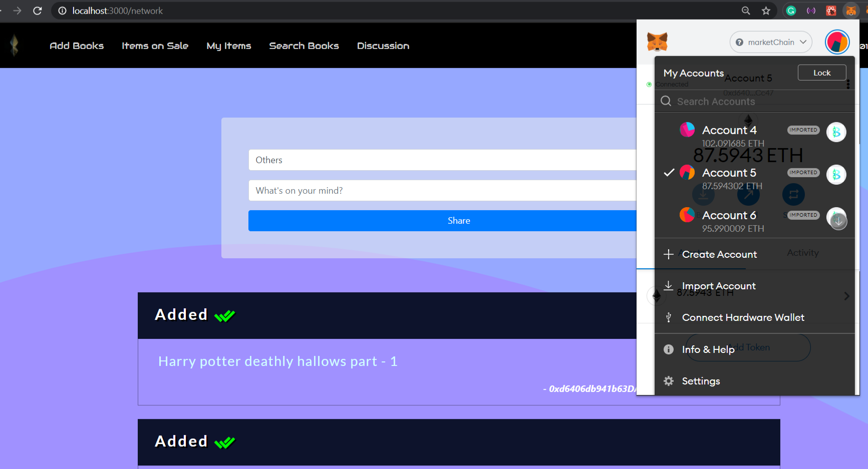Screen dimensions: 868x469
Task: Click the download icon beside Import Account
Action: [x=669, y=285]
